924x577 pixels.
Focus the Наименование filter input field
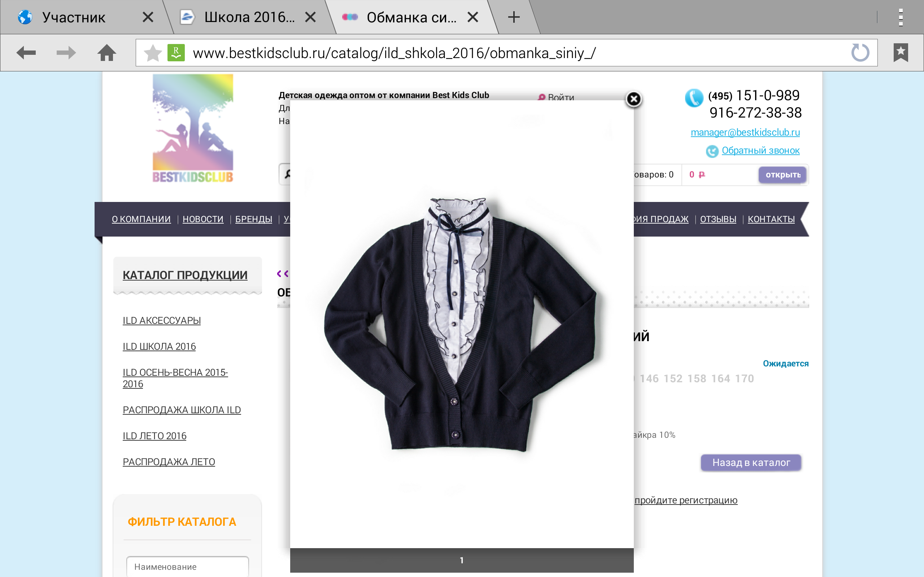[x=187, y=566]
